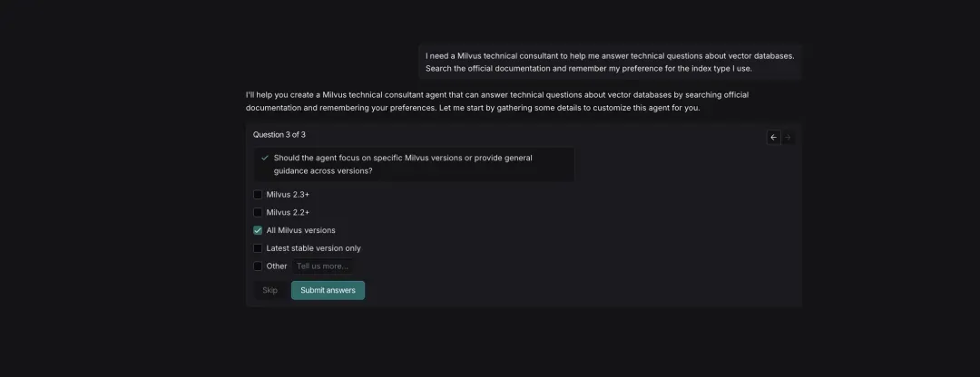Image resolution: width=980 pixels, height=377 pixels.
Task: Go back with the left arrow button
Action: (773, 138)
